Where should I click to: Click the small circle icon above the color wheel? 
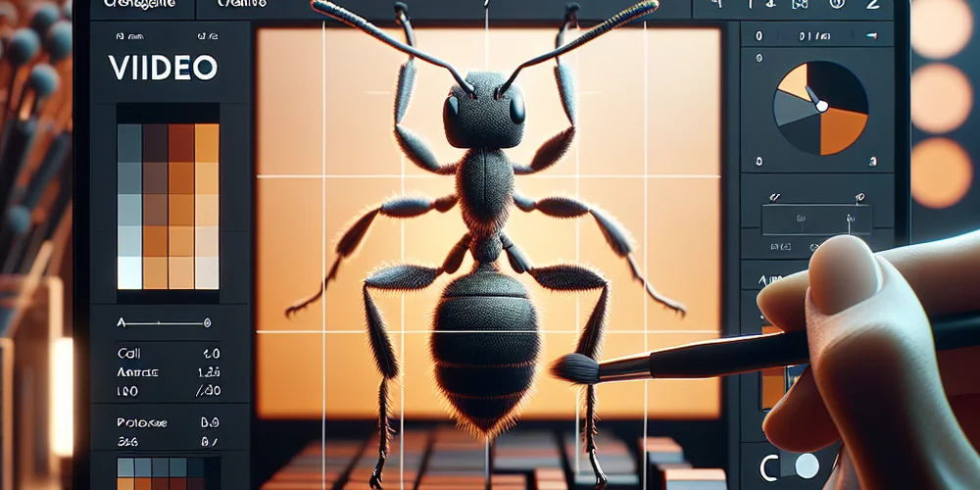[x=759, y=58]
